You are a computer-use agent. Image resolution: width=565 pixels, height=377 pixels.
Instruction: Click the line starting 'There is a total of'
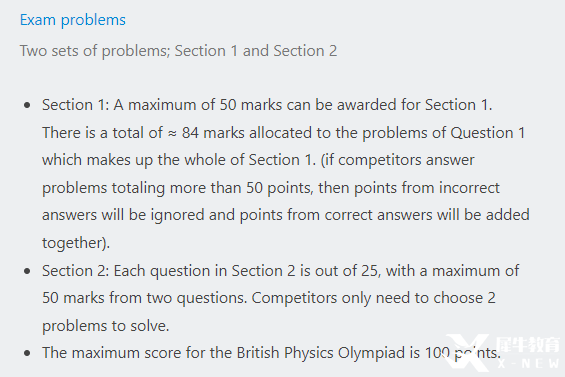(x=284, y=133)
